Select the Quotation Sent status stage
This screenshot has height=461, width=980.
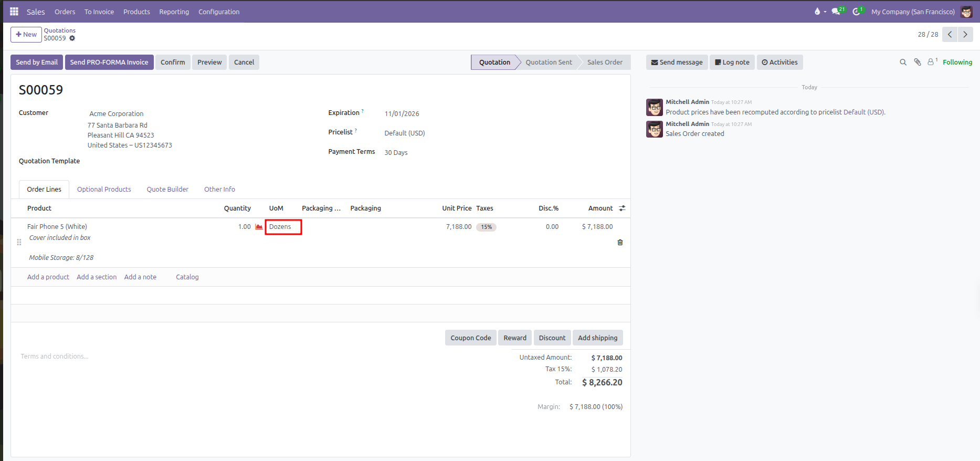(x=549, y=62)
